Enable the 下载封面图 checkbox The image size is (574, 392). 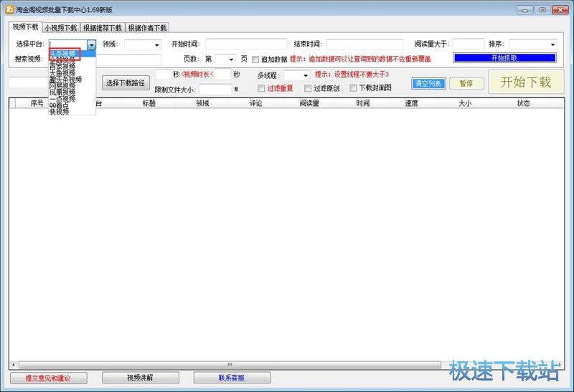tap(353, 87)
